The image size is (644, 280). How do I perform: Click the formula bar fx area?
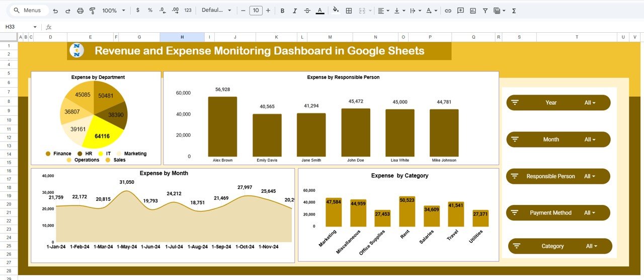49,27
